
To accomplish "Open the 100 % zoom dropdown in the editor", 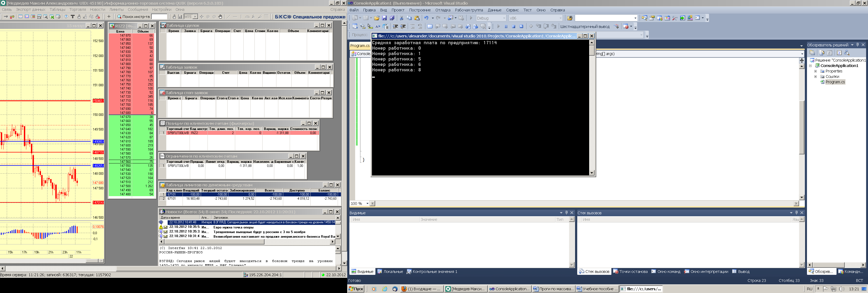I will pos(367,204).
